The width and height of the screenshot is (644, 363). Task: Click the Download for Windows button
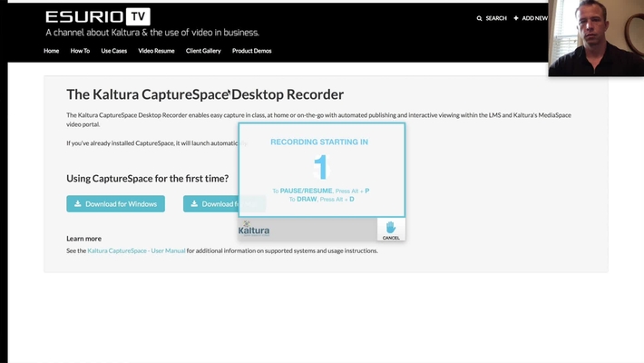pyautogui.click(x=115, y=204)
